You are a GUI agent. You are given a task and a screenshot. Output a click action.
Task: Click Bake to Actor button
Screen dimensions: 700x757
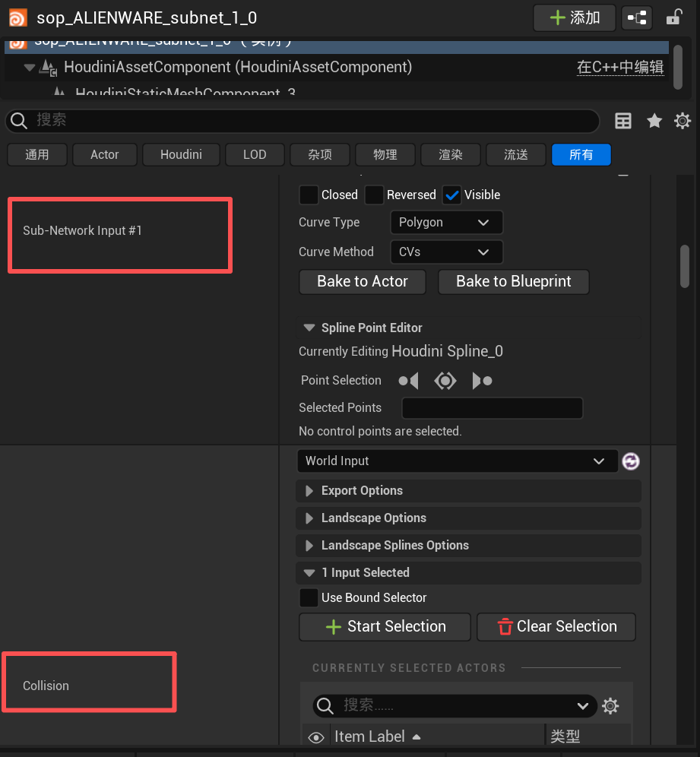[363, 281]
